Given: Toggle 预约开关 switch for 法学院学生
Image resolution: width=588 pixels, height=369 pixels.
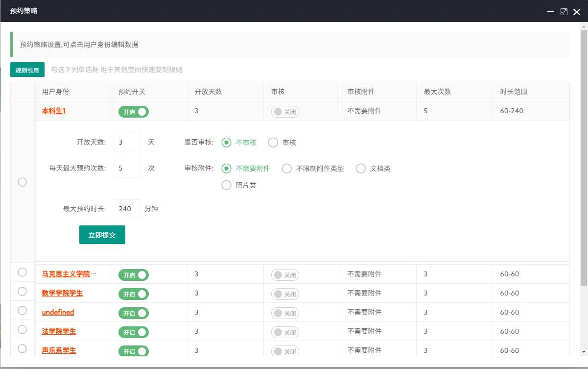Looking at the screenshot, I should tap(134, 332).
